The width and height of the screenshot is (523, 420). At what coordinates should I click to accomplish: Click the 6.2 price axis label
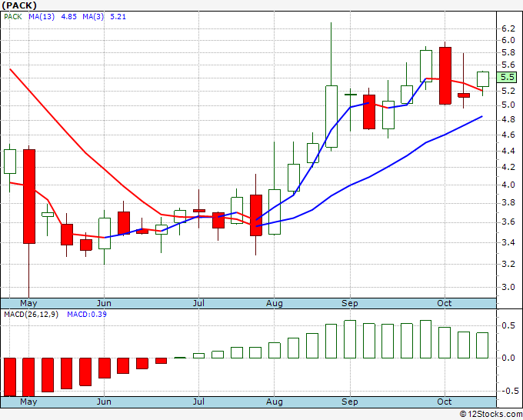tap(508, 28)
